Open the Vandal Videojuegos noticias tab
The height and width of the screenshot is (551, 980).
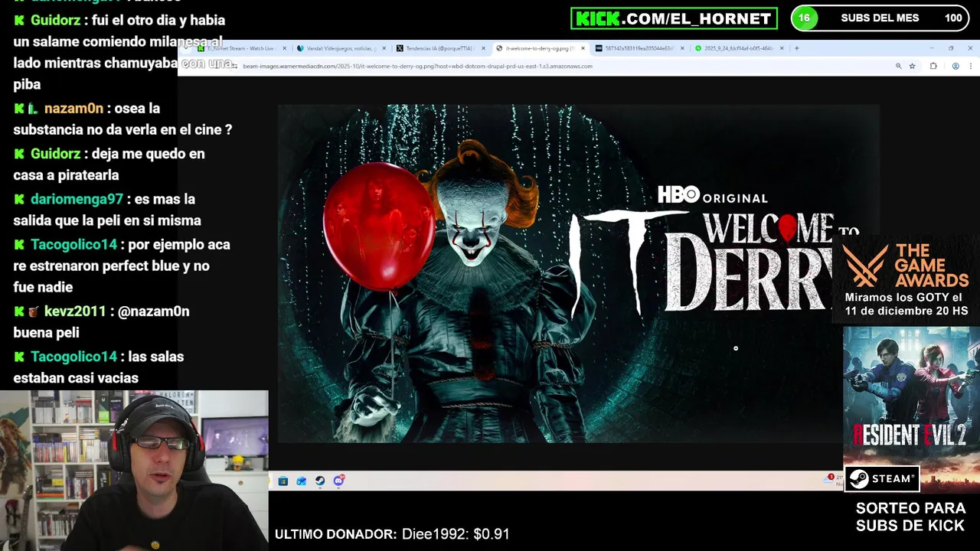pyautogui.click(x=341, y=48)
